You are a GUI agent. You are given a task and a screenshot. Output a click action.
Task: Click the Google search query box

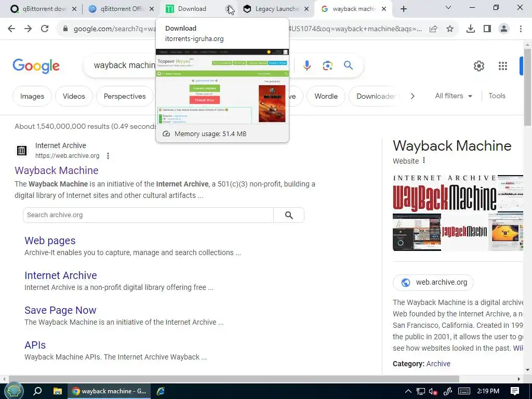point(124,65)
